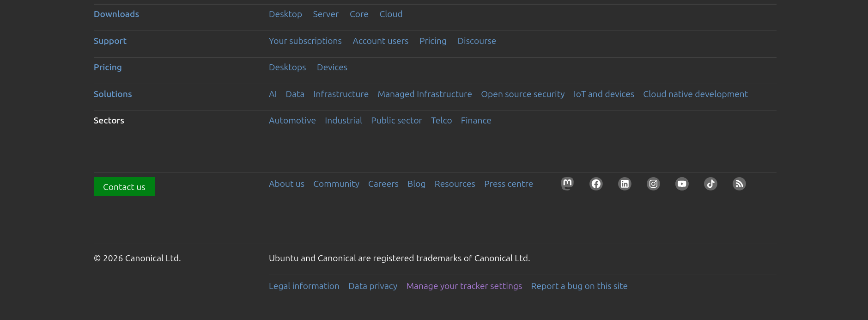Open Manage your tracker settings
Viewport: 868px width, 320px height.
(464, 286)
